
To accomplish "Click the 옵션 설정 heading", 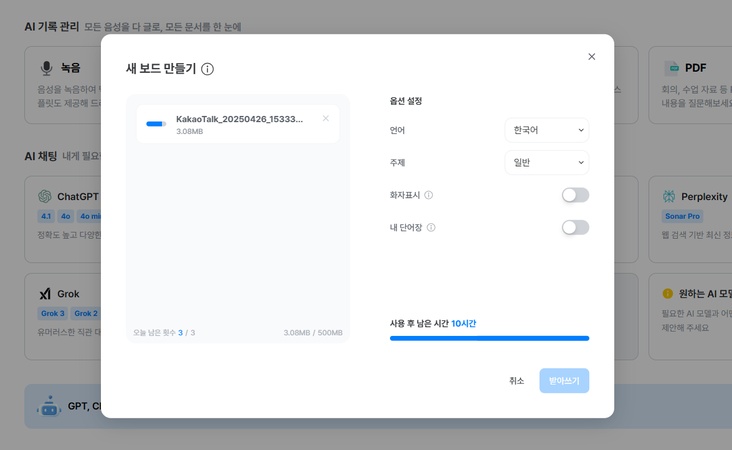I will (x=406, y=101).
